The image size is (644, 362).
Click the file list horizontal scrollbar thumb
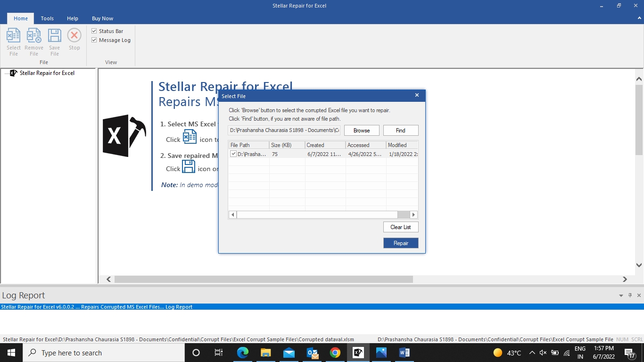click(x=317, y=214)
